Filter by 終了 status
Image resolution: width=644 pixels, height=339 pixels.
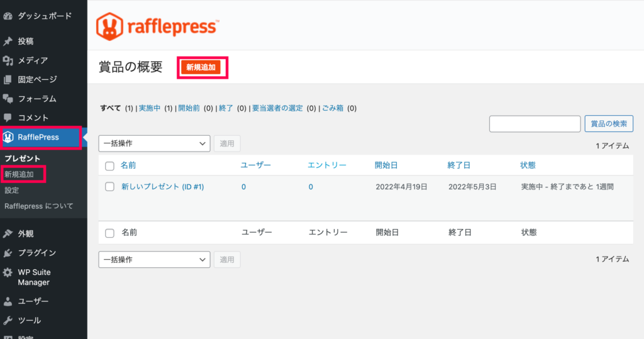point(226,108)
